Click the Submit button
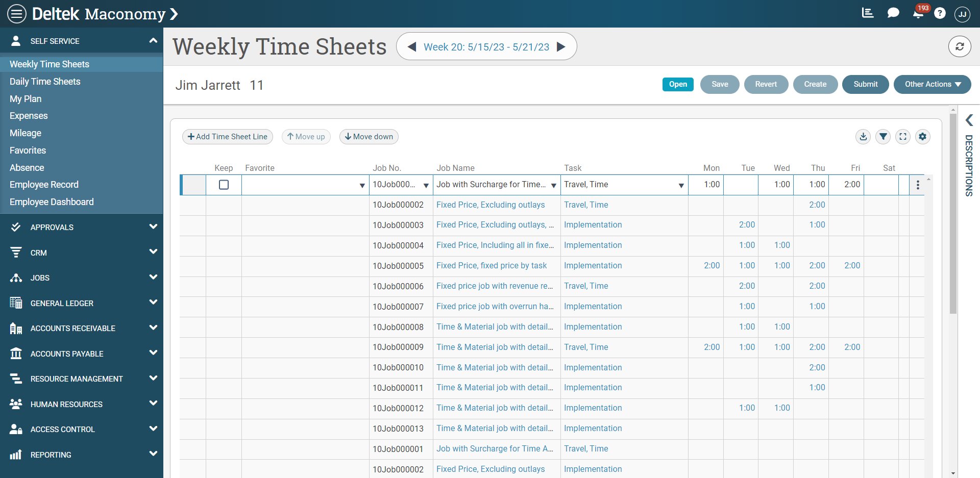This screenshot has width=980, height=478. point(865,84)
